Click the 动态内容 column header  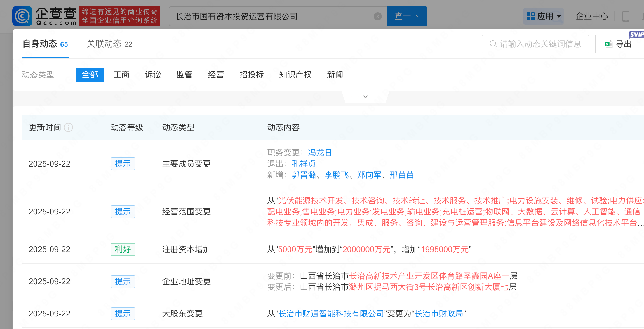[x=283, y=127]
